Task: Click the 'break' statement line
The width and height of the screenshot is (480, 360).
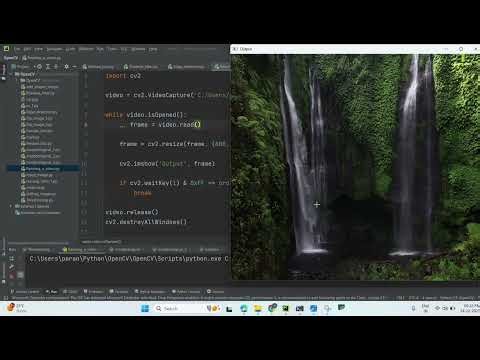Action: [142, 193]
